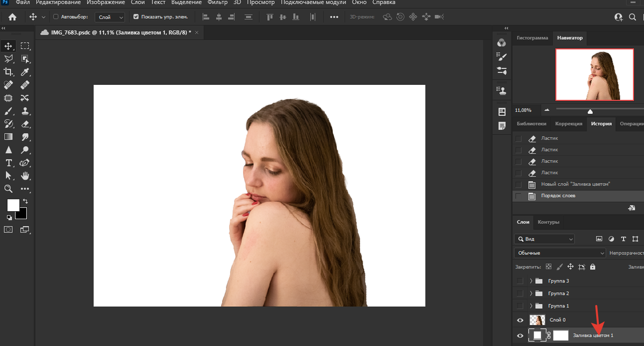Hide the Слой 0 layer

[x=519, y=320]
